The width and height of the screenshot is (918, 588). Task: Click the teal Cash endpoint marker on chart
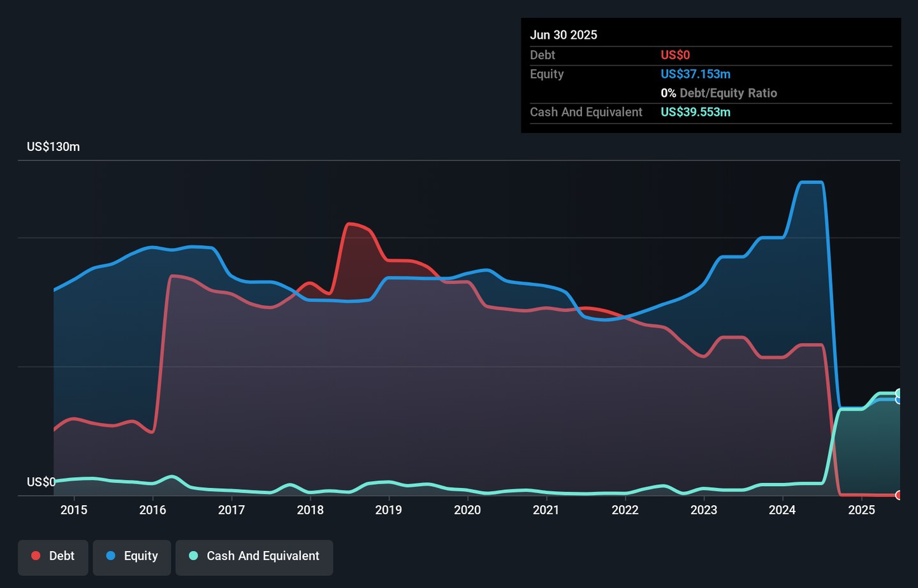point(899,393)
